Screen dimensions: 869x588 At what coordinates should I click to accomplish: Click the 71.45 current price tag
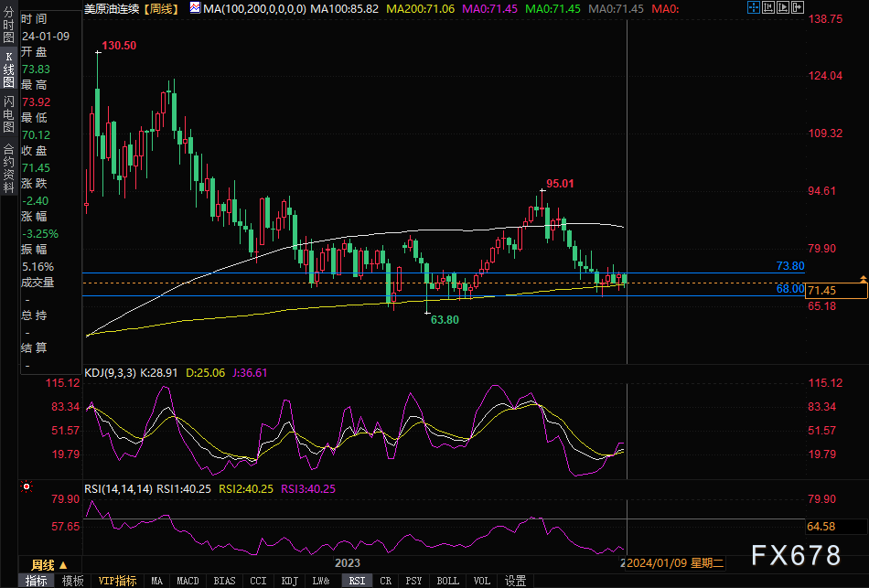point(836,291)
